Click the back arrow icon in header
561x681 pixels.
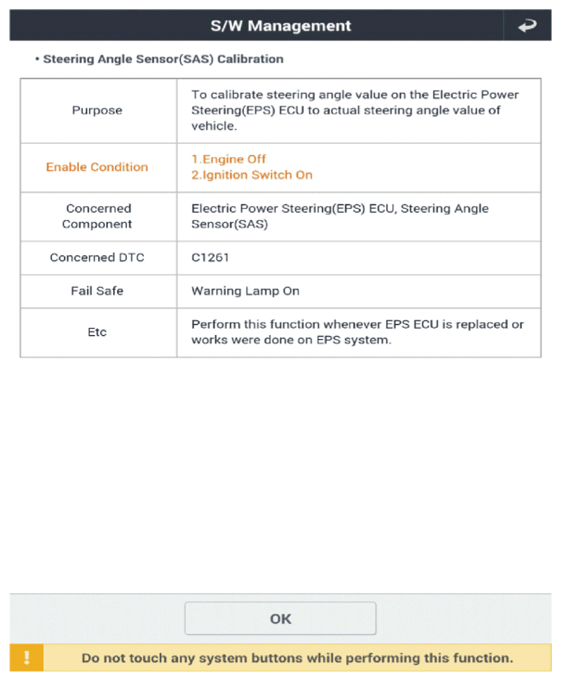[527, 26]
